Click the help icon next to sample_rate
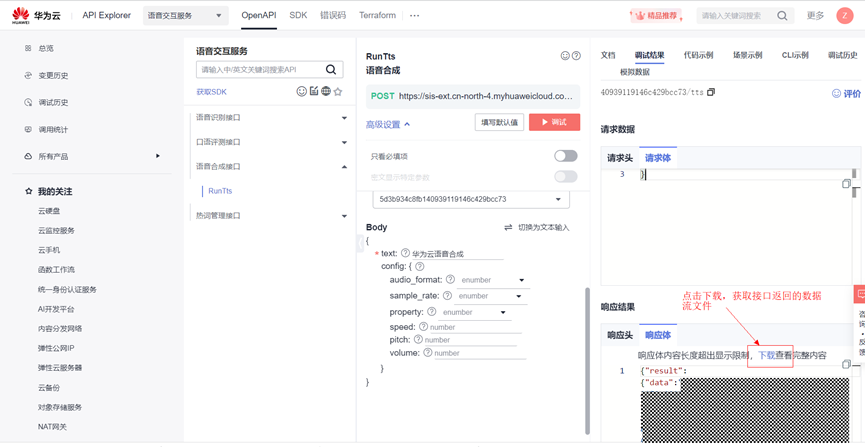This screenshot has height=447, width=865. [x=447, y=296]
